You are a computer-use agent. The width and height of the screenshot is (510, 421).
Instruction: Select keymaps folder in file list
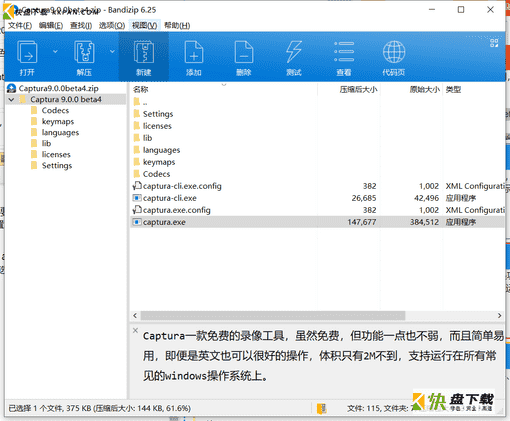click(x=159, y=162)
